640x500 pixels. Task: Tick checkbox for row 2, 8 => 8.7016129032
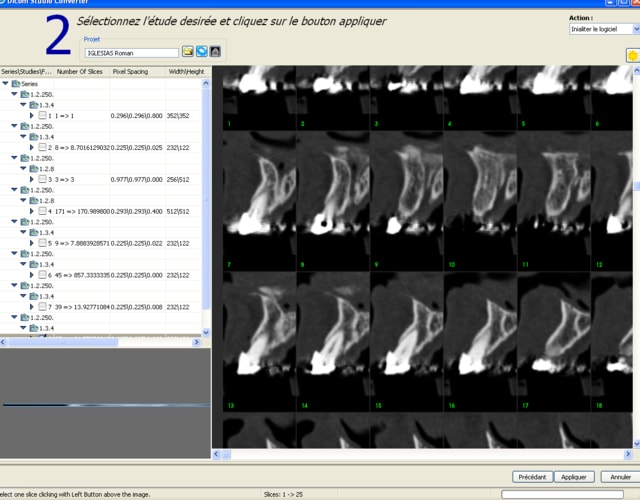pos(42,147)
